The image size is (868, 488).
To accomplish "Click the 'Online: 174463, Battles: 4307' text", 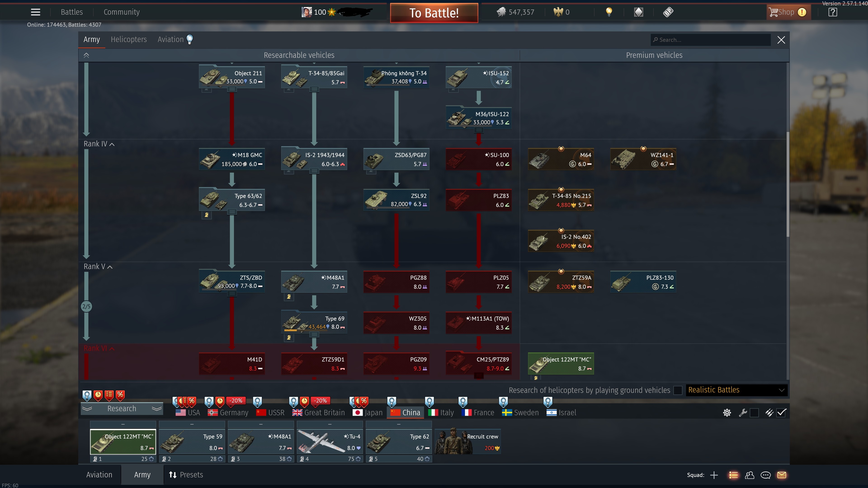I will point(64,25).
